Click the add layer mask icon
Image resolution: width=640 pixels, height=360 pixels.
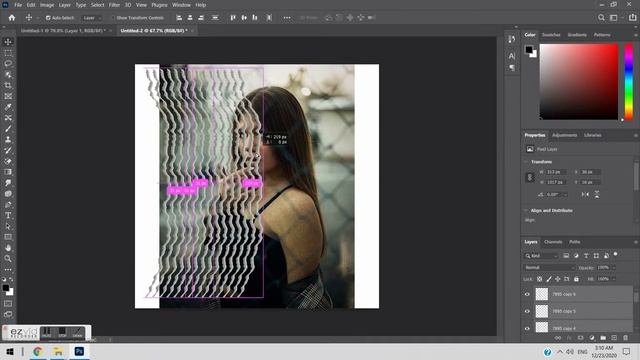coord(580,338)
